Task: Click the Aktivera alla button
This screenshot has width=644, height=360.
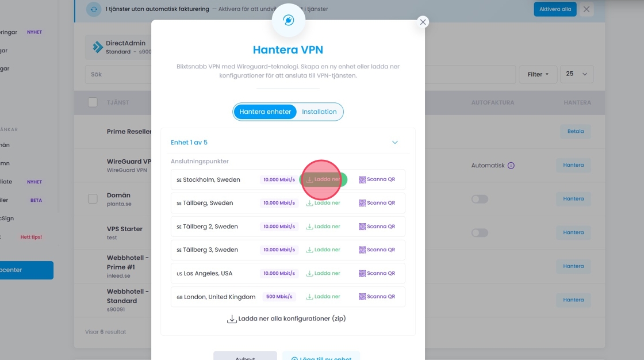Action: click(x=555, y=9)
